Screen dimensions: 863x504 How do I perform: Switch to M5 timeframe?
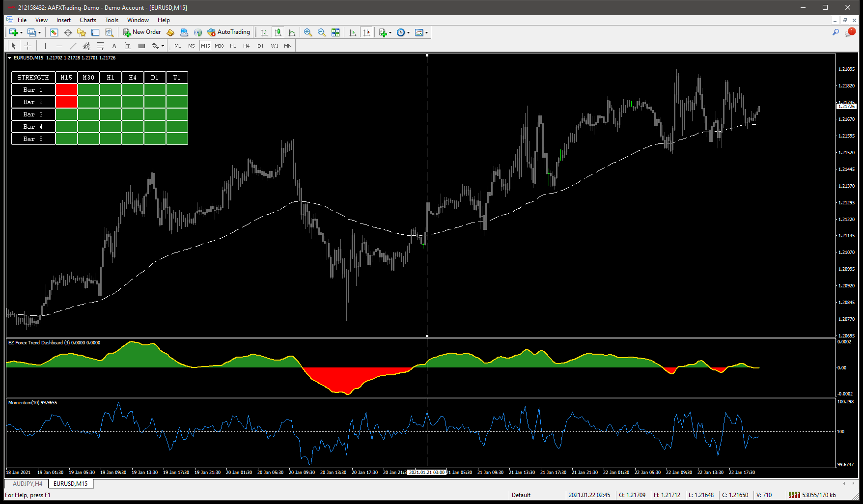(x=192, y=46)
